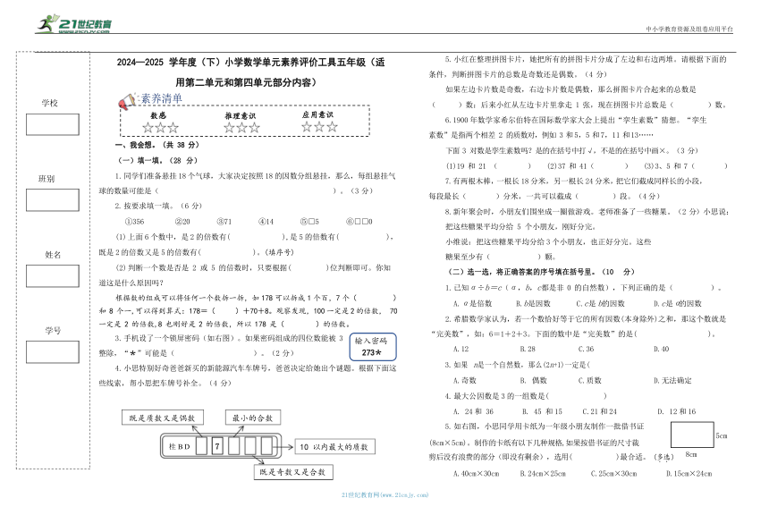The width and height of the screenshot is (769, 532).
Task: Click the blank box under 学校
Action: 53,124
